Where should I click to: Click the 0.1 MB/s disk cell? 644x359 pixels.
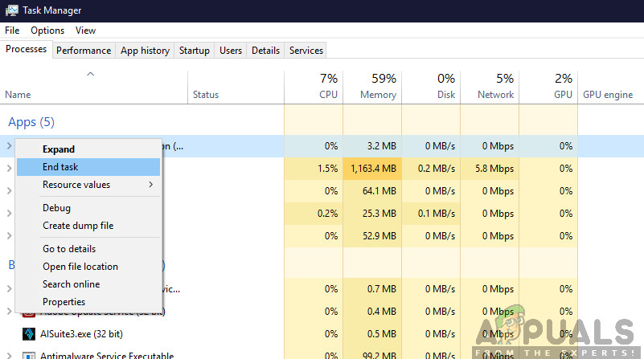(x=431, y=214)
